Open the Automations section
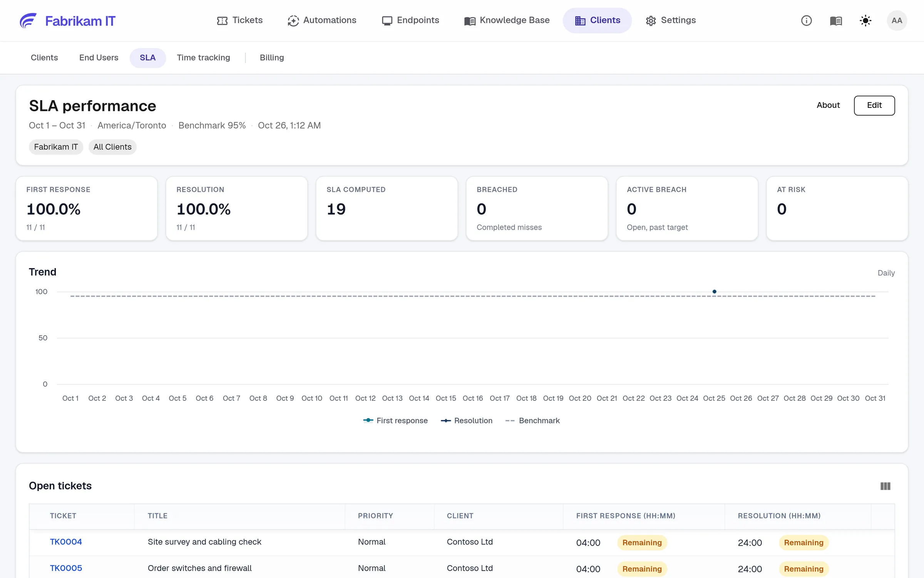924x578 pixels. (x=322, y=20)
